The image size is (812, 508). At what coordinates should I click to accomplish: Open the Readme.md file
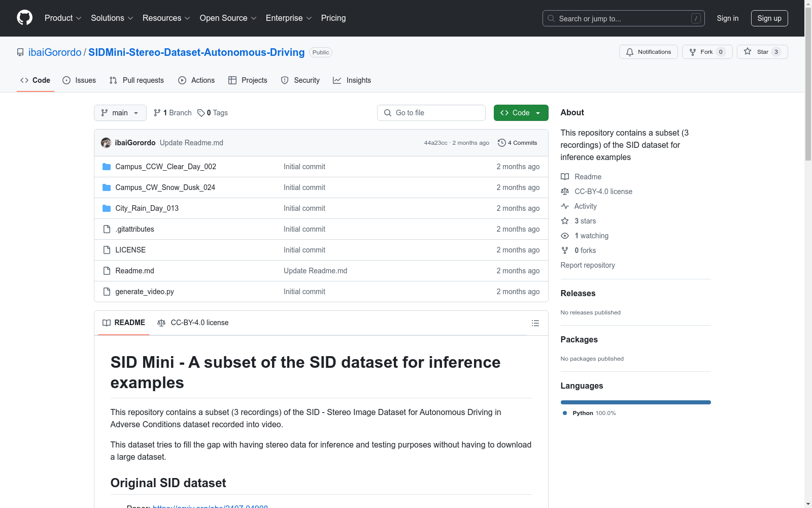pyautogui.click(x=134, y=271)
